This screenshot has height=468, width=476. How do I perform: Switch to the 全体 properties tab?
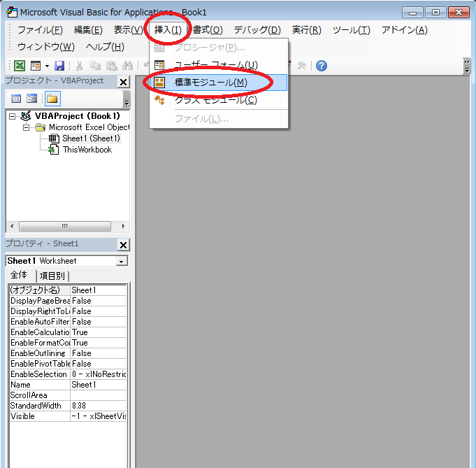(18, 275)
